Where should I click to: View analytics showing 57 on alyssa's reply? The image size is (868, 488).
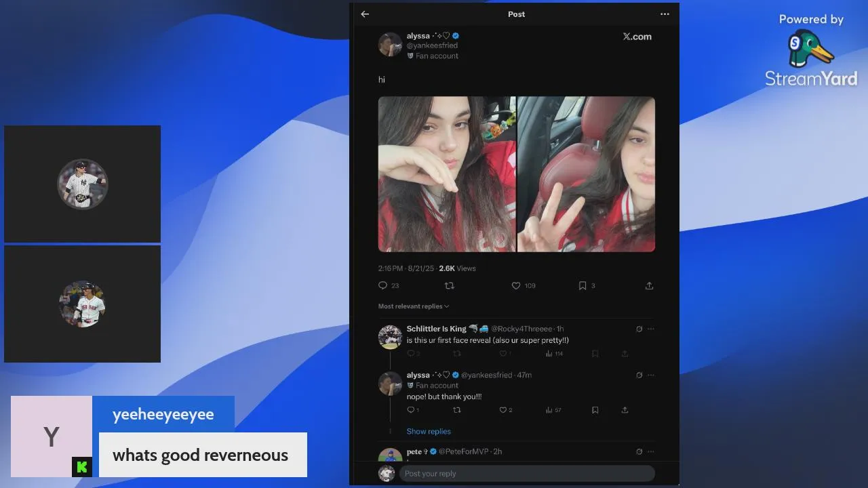pyautogui.click(x=553, y=409)
